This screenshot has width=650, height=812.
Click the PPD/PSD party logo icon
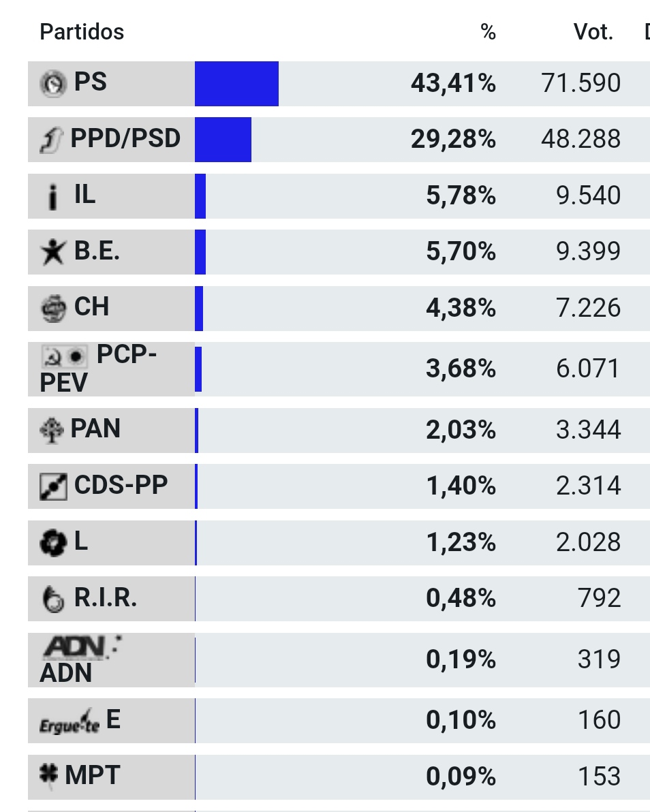click(x=52, y=140)
